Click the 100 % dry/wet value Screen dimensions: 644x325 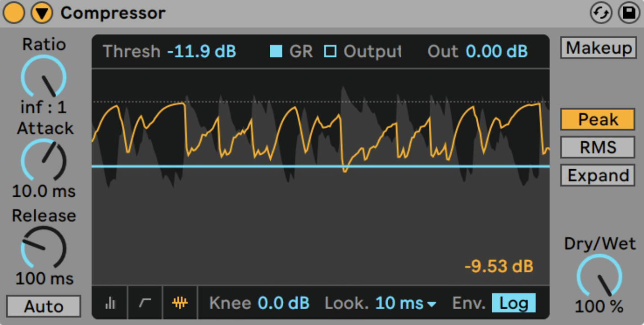(599, 307)
